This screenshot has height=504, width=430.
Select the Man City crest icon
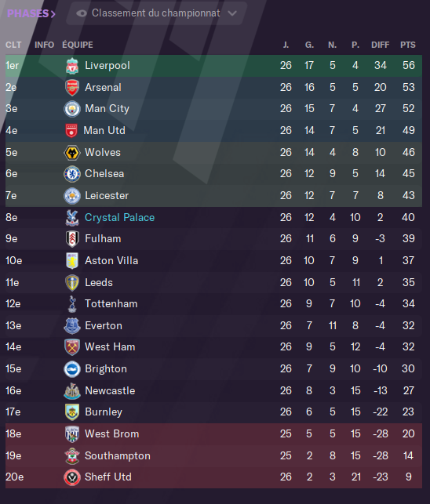[x=72, y=109]
